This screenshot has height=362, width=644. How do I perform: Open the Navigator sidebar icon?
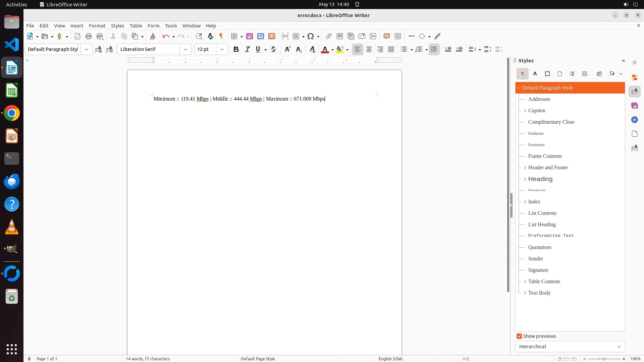click(x=634, y=120)
